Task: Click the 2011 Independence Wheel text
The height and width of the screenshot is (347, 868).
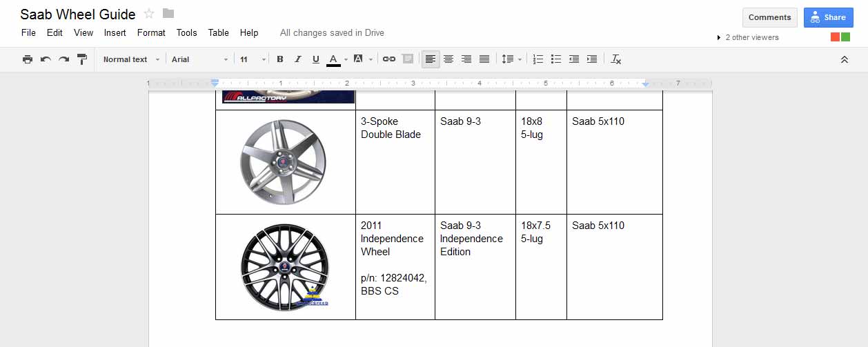Action: pyautogui.click(x=392, y=239)
